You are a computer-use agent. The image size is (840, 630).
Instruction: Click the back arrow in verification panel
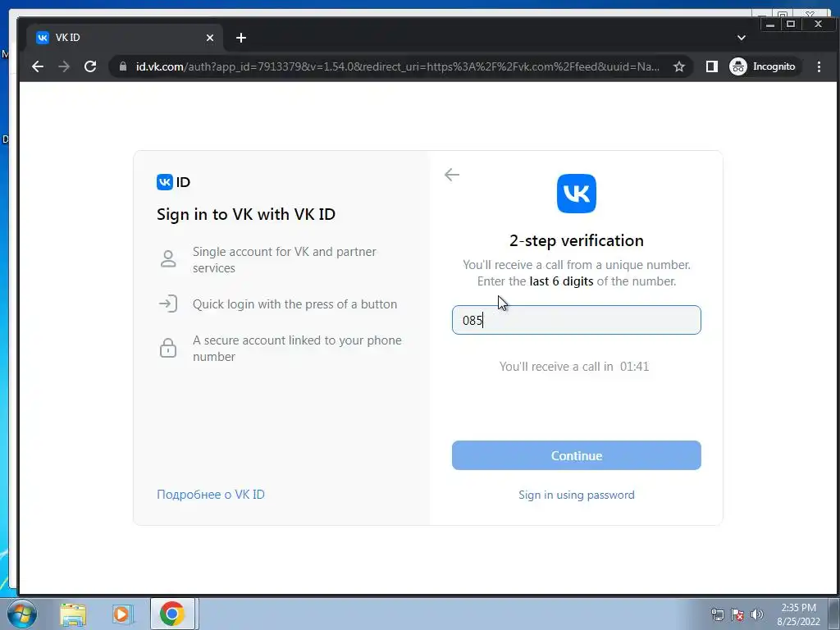click(452, 175)
